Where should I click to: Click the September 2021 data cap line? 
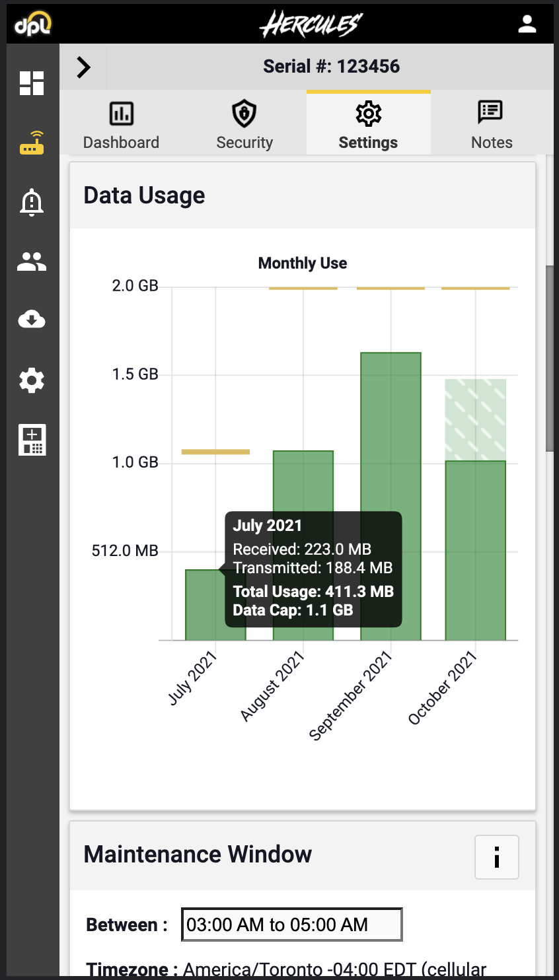391,288
